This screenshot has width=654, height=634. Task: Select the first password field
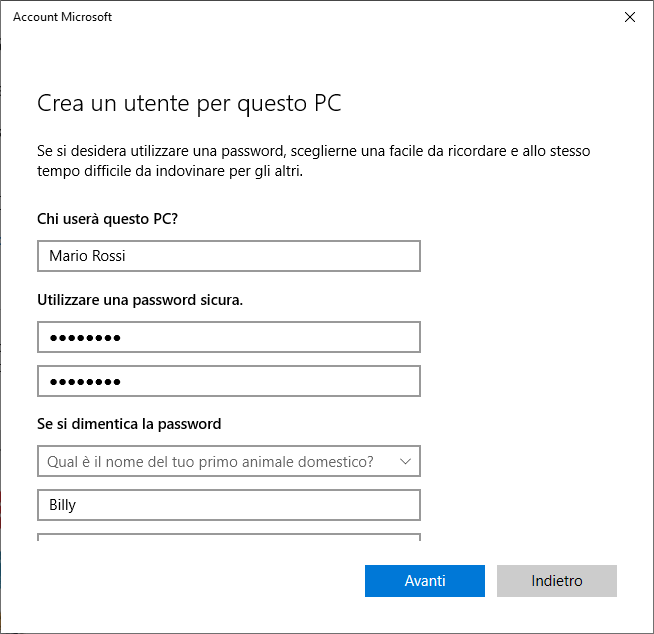229,337
